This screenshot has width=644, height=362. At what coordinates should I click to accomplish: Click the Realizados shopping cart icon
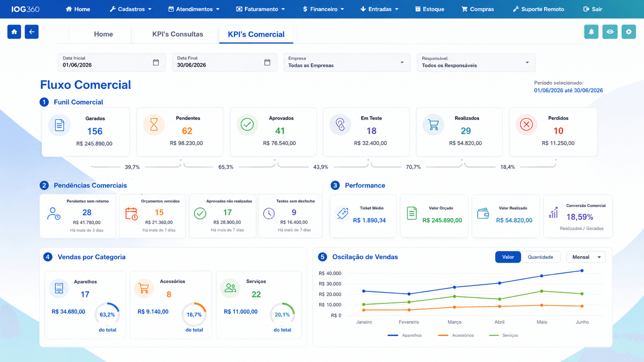point(433,125)
